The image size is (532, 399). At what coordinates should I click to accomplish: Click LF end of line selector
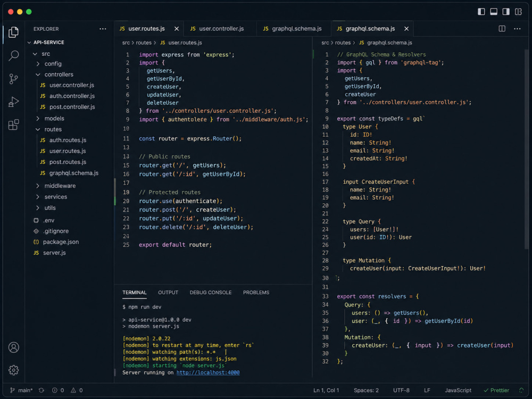(x=427, y=390)
